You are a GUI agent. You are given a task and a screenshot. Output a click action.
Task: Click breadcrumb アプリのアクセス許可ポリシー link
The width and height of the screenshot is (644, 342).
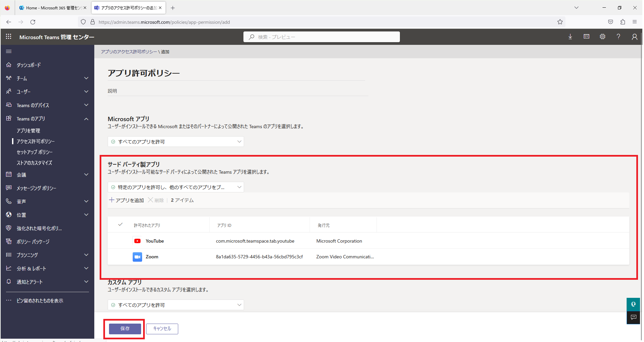[x=129, y=52]
